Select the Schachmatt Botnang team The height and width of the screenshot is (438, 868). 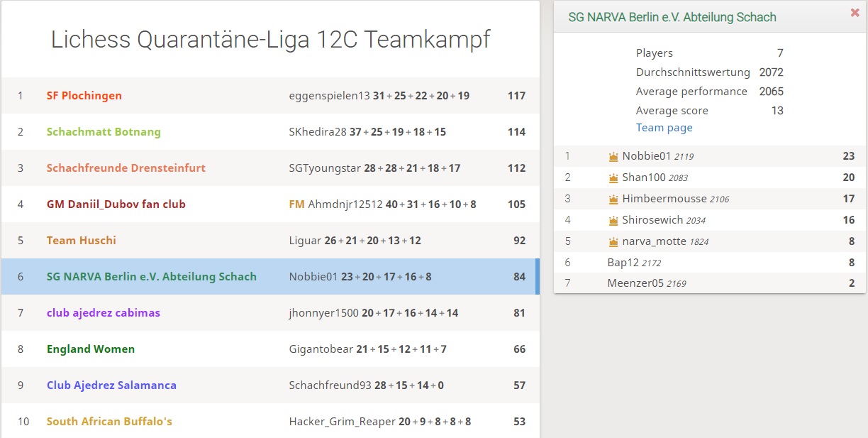[104, 132]
